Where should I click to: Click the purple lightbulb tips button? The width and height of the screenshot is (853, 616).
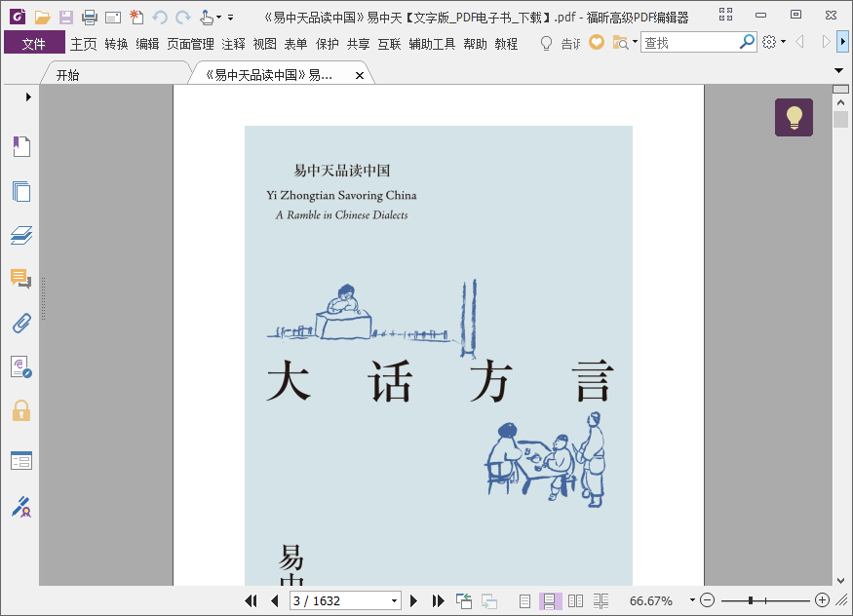(x=794, y=117)
